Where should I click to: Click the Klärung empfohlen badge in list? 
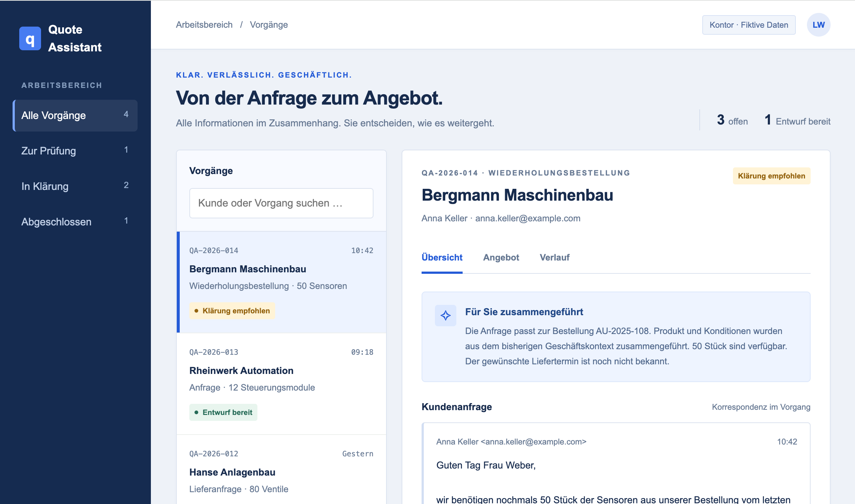point(232,311)
